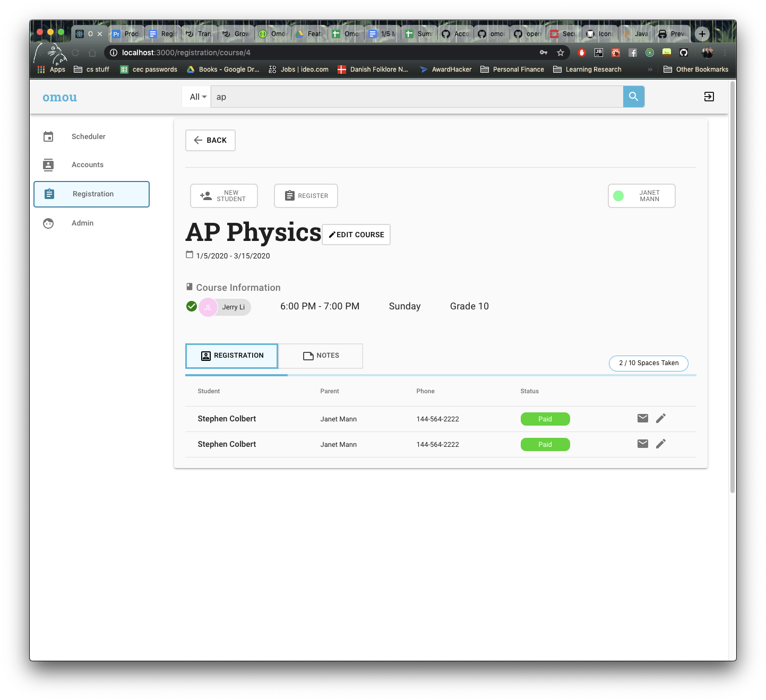Edit the first Stephen Colbert registration
Screen dimensions: 766x700
click(660, 418)
